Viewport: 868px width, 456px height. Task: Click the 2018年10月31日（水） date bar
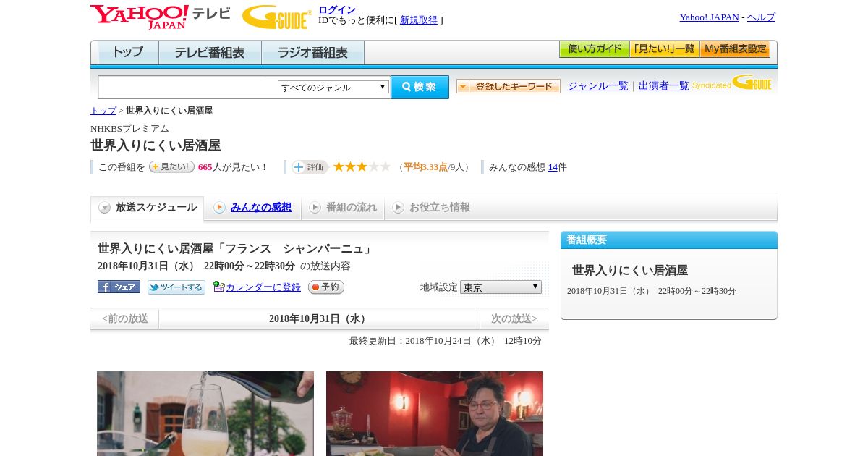tap(320, 318)
